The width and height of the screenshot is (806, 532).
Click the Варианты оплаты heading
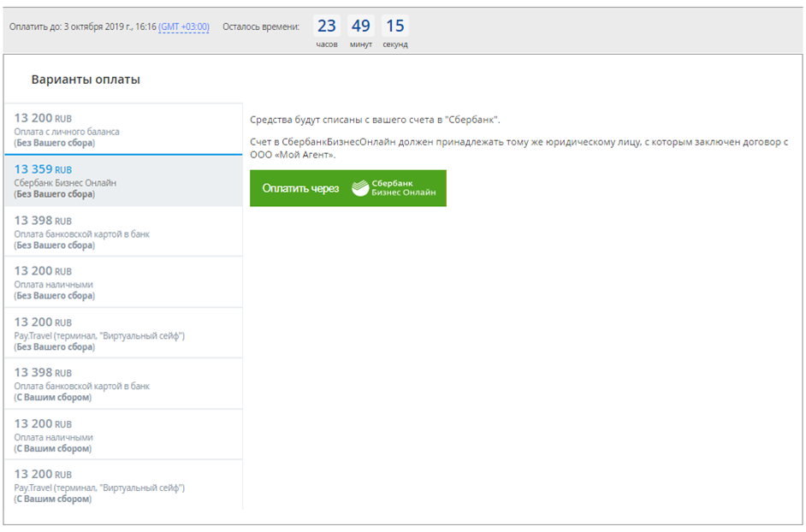pos(86,80)
